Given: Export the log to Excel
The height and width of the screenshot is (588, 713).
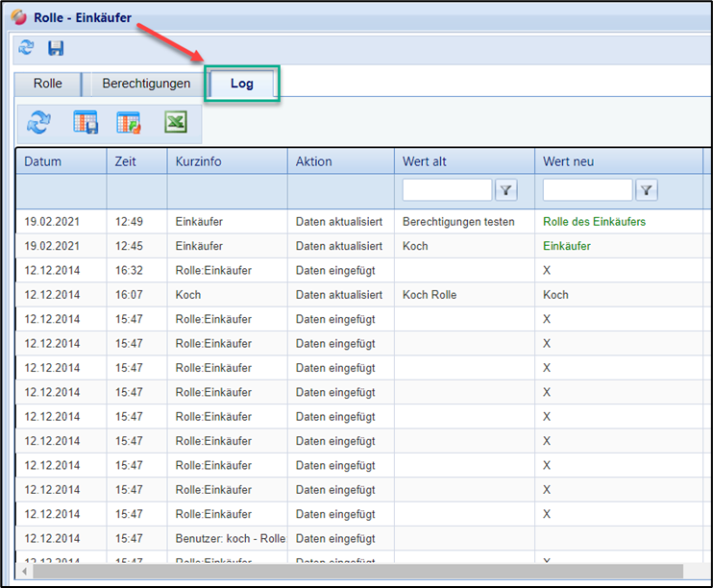Looking at the screenshot, I should [x=175, y=122].
